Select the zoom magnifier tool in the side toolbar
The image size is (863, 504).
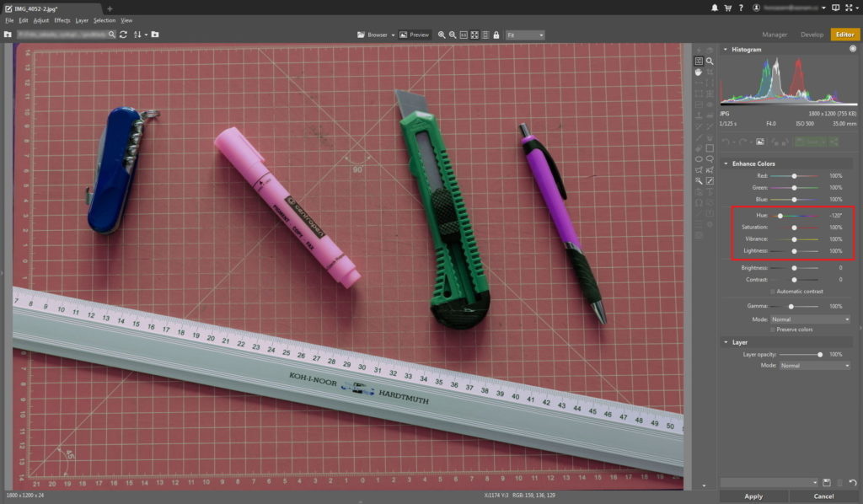pos(710,61)
